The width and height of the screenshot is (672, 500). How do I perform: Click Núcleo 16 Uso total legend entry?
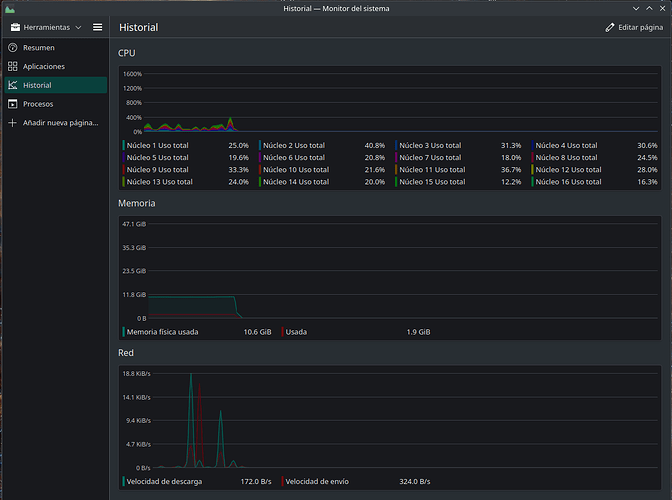[568, 182]
